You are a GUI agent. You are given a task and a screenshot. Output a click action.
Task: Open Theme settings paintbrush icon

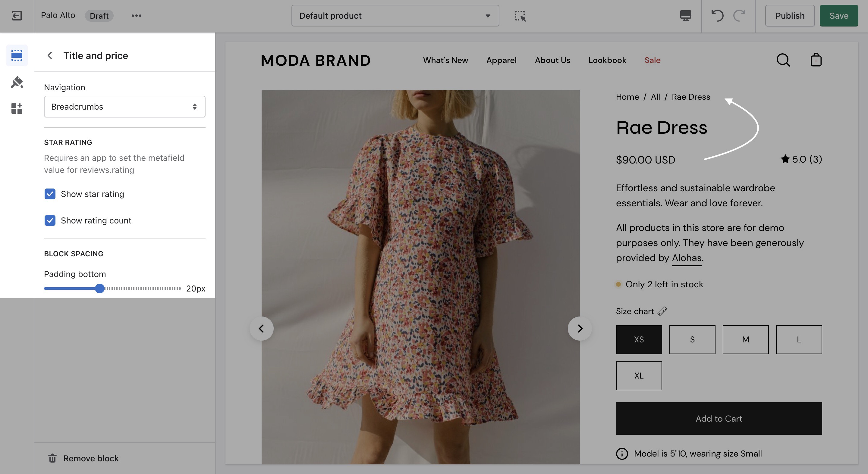(17, 82)
